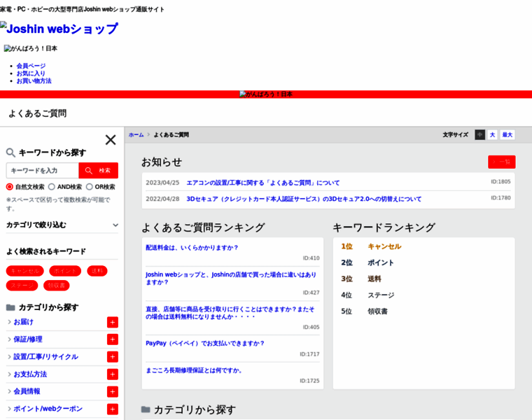Expand 会員情報 category with plus icon
This screenshot has height=420, width=532.
tap(113, 391)
